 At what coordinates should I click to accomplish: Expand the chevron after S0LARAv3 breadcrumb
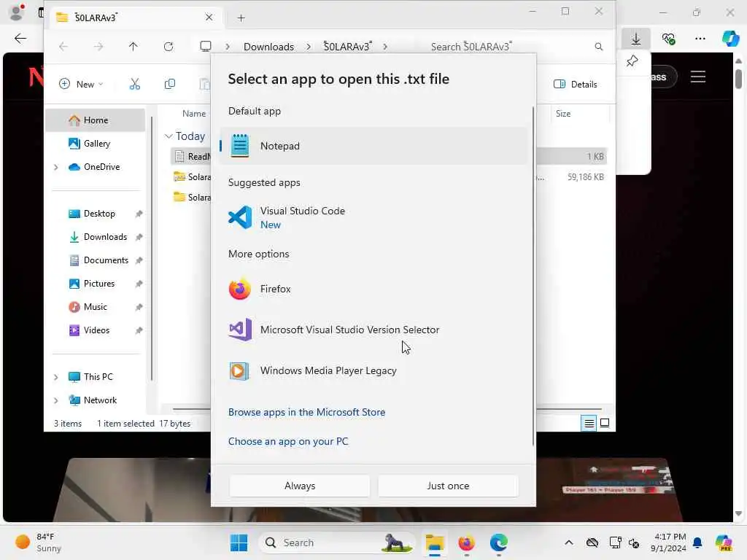pos(385,47)
